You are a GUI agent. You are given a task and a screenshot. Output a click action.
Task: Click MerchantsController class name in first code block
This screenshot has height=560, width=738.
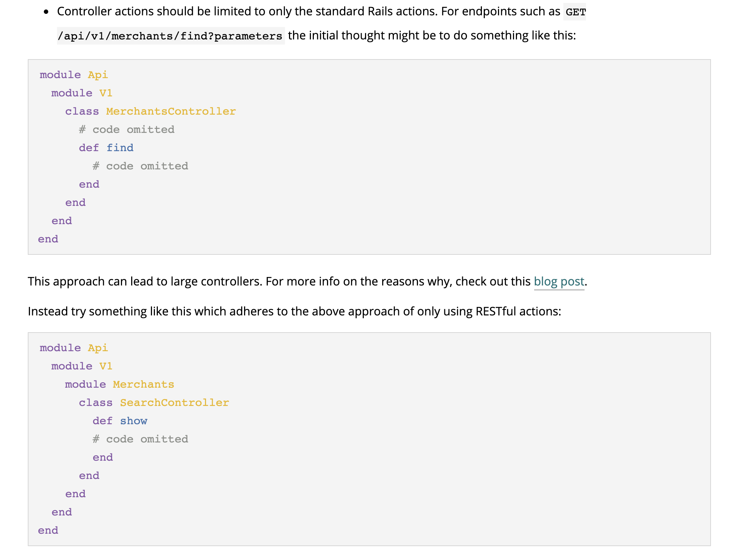point(171,111)
